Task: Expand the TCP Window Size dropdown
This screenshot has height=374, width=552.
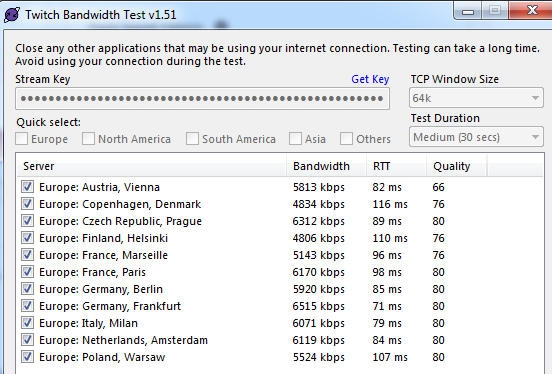Action: tap(476, 98)
